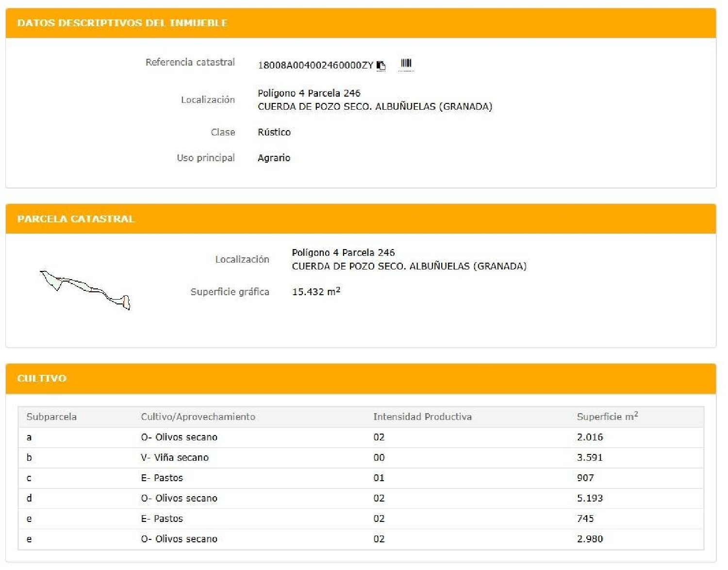The height and width of the screenshot is (570, 728).
Task: Copy the cadastral reference with the copy icon
Action: [381, 66]
